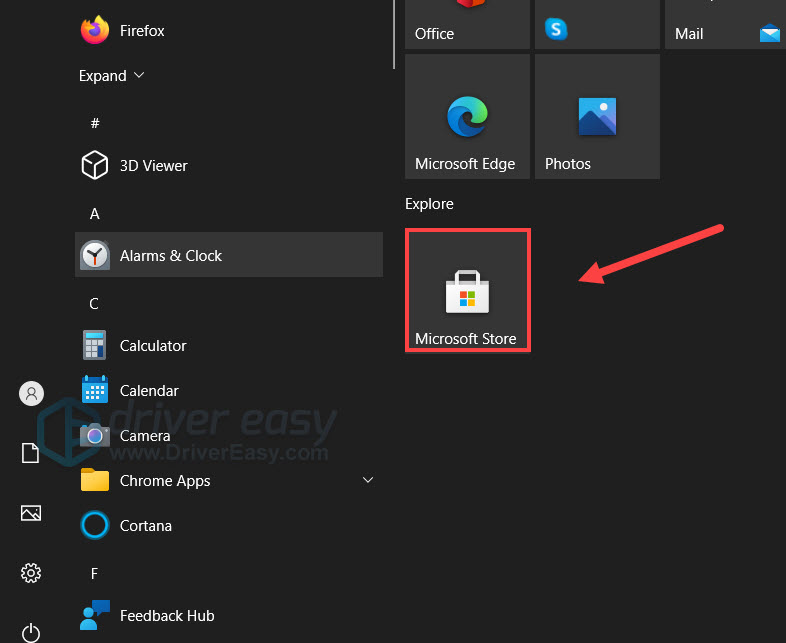Open the Office tile

click(x=467, y=24)
